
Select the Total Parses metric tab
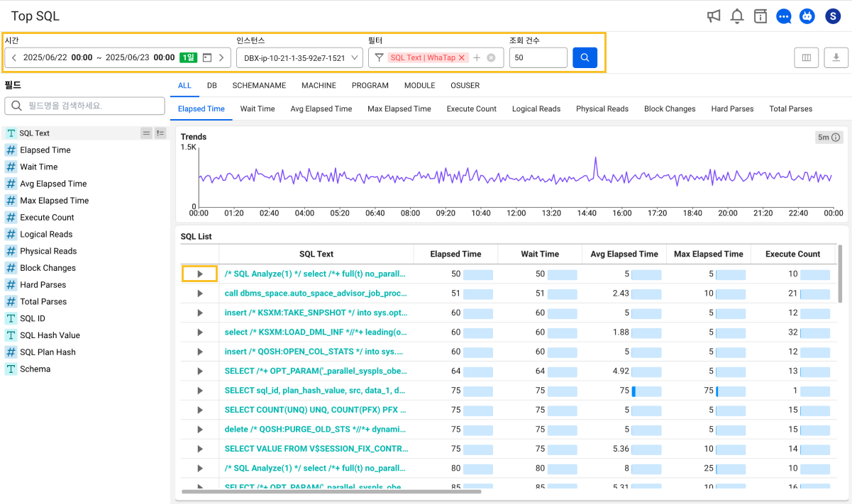(x=790, y=108)
